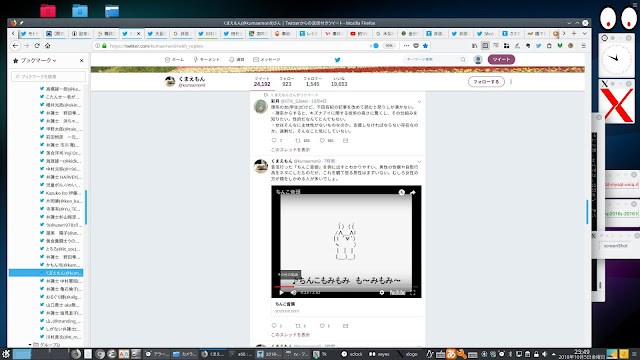Play the embedded YouTube video

(x=281, y=292)
